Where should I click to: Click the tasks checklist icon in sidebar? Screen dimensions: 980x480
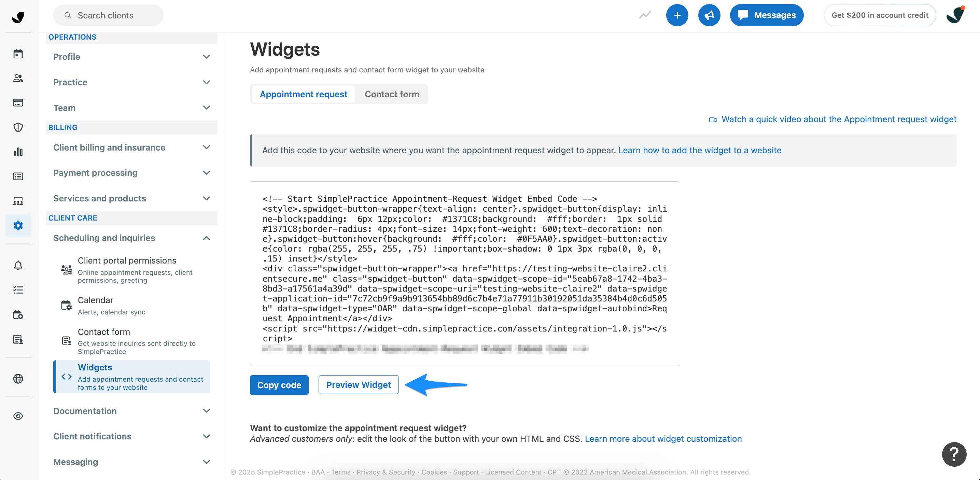click(18, 290)
